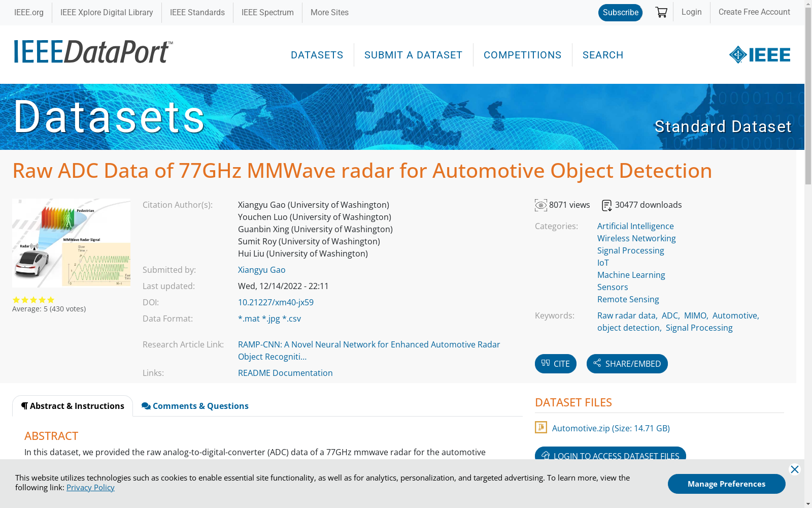Click the CITE button
The height and width of the screenshot is (508, 812).
(x=556, y=364)
